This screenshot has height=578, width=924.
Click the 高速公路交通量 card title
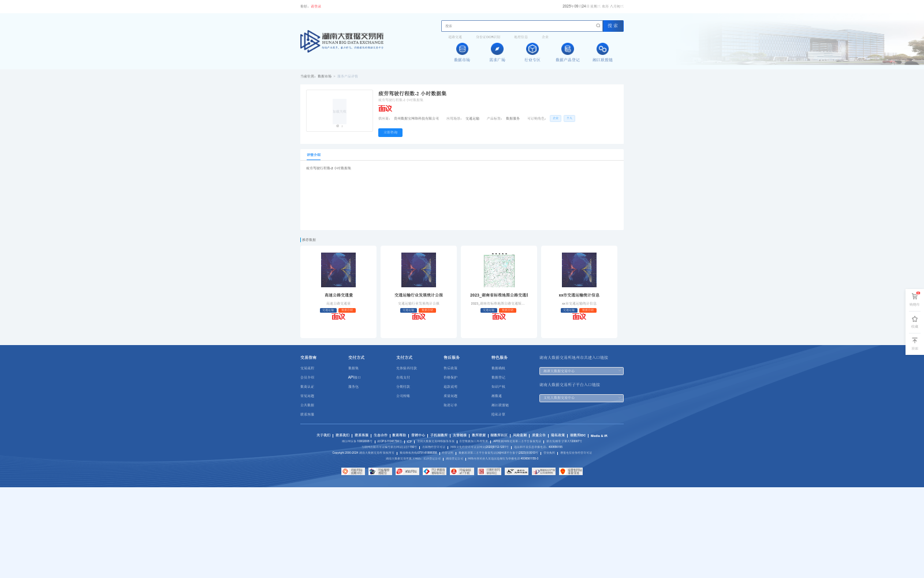(338, 295)
